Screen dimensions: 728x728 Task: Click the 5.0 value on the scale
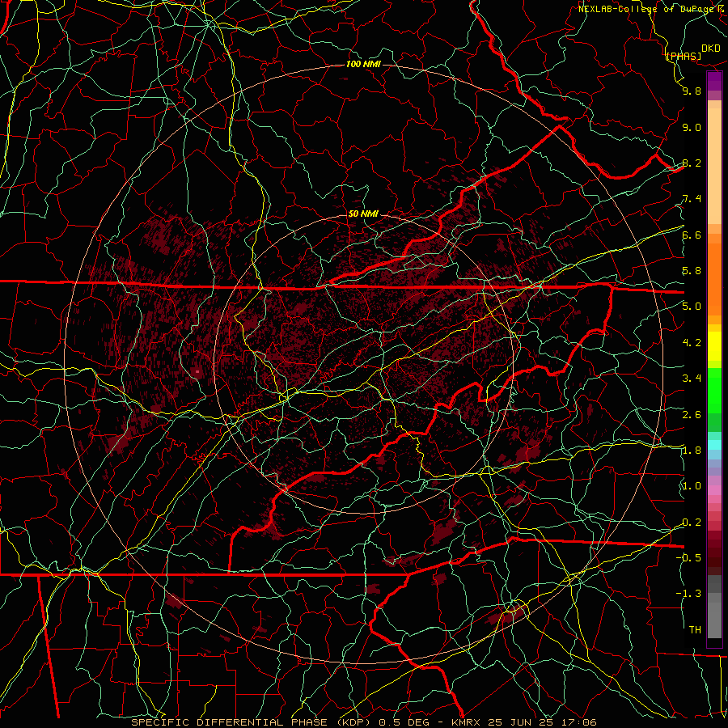coord(692,307)
